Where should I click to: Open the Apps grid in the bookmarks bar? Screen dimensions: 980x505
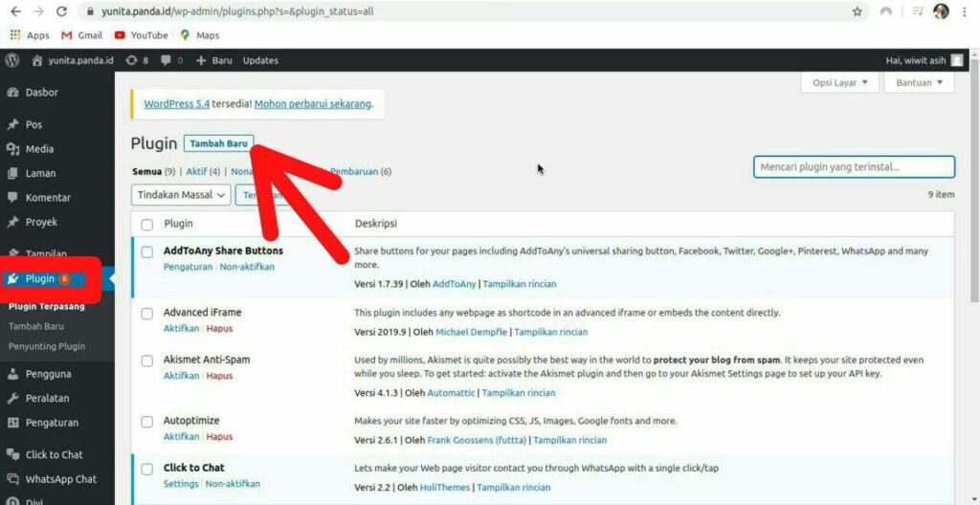tap(30, 35)
